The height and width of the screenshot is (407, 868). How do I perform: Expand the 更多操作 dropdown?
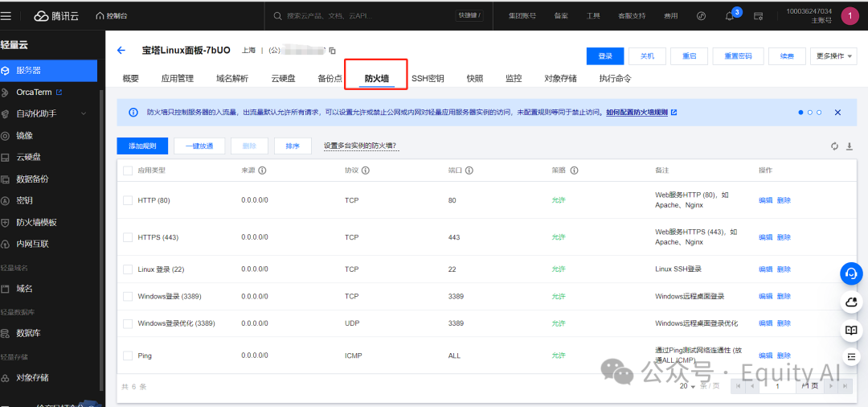pos(833,55)
